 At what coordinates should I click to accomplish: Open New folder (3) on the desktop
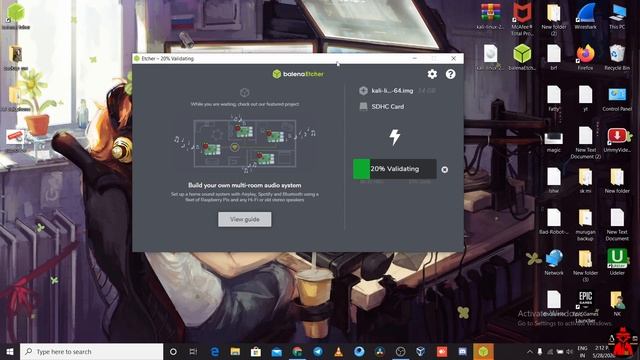point(585,265)
